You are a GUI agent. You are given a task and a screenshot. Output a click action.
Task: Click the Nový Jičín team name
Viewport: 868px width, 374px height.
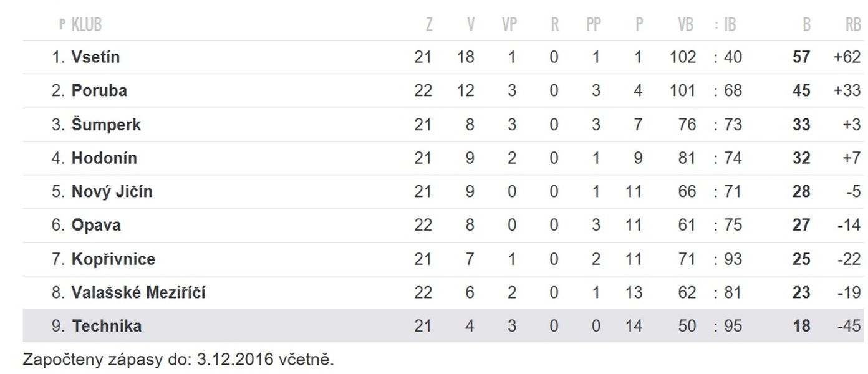coord(112,191)
